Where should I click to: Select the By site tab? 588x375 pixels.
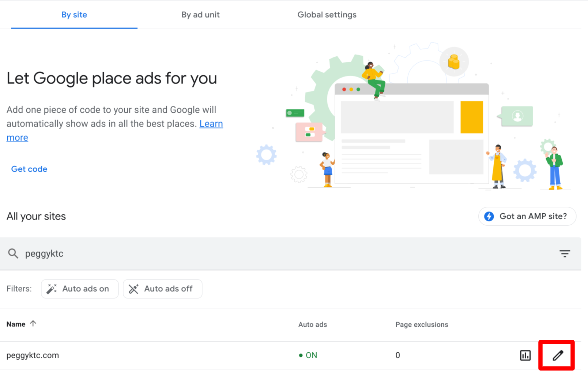coord(74,15)
